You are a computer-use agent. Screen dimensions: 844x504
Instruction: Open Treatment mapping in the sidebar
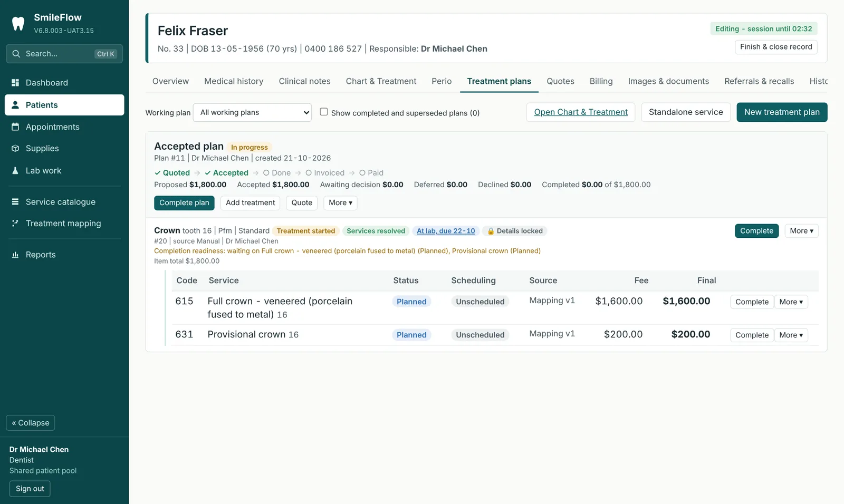point(64,224)
